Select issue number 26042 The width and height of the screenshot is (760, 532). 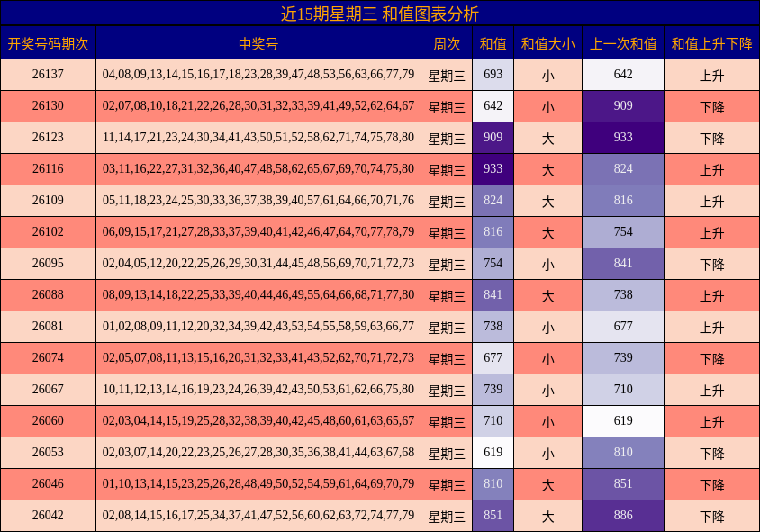(x=48, y=515)
